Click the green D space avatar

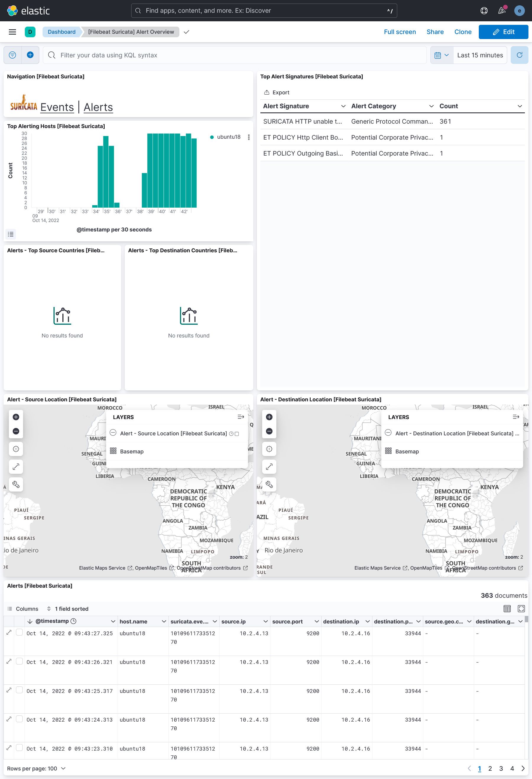[30, 32]
